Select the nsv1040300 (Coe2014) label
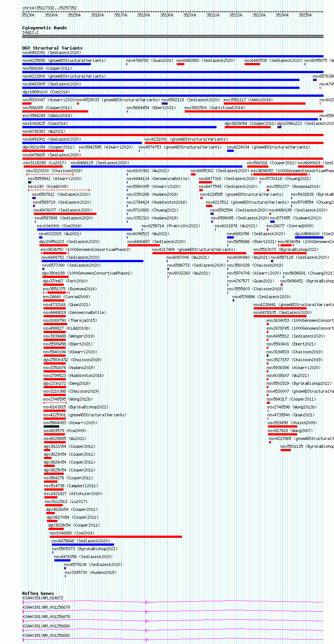The height and width of the screenshot is (644, 334). point(59,226)
